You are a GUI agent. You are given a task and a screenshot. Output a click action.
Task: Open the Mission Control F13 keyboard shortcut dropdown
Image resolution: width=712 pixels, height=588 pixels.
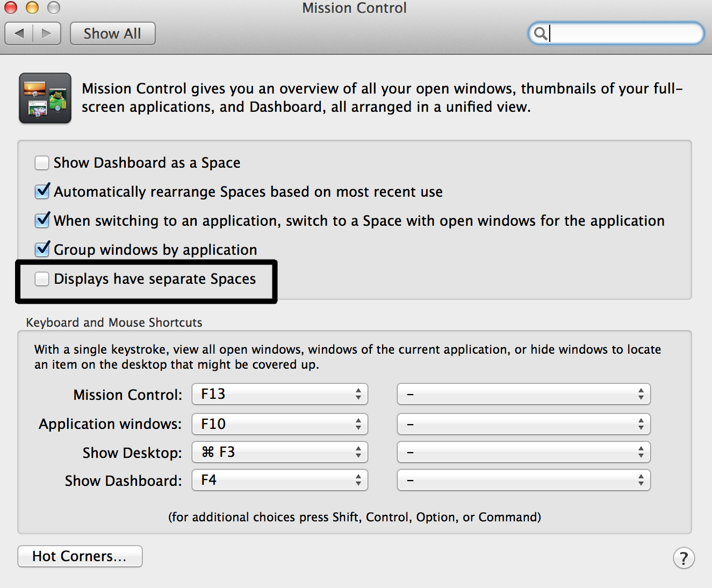click(x=280, y=394)
